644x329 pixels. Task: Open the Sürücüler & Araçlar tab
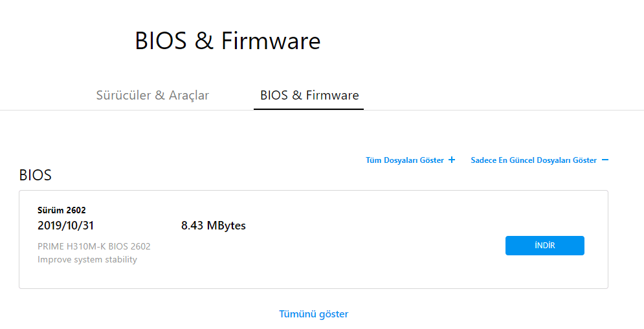153,96
